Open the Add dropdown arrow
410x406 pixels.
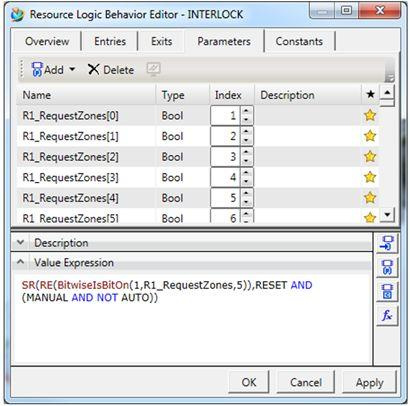click(72, 69)
